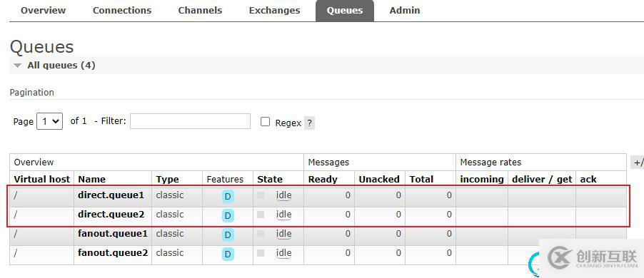The image size is (644, 278).
Task: Click idle state of direct.queue1
Action: 284,195
